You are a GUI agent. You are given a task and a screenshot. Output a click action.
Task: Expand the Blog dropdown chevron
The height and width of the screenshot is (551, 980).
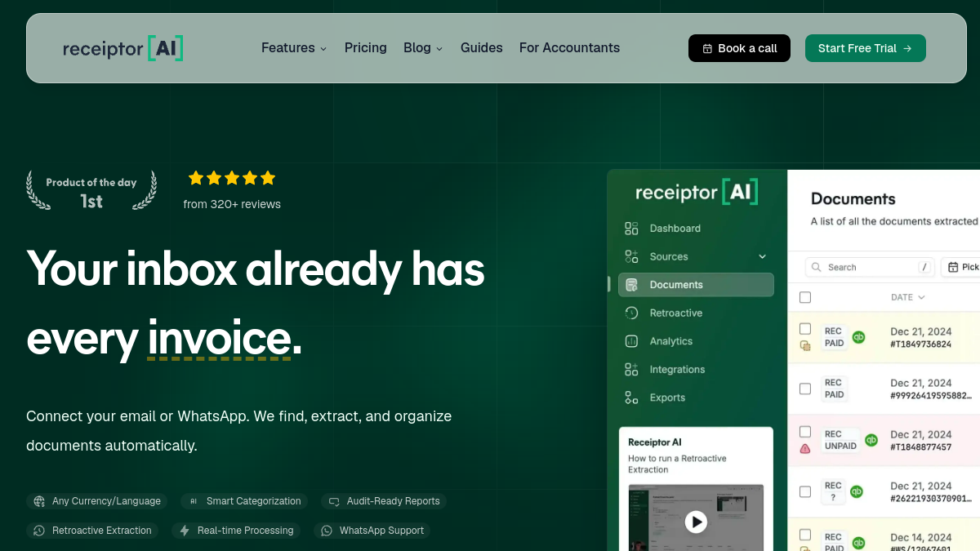[x=439, y=49]
